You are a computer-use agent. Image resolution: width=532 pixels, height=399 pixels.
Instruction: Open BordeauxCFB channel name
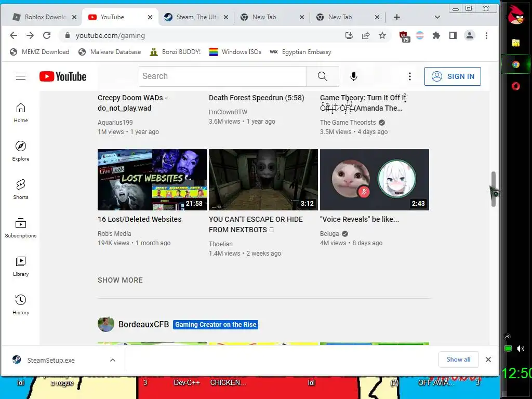[143, 324]
